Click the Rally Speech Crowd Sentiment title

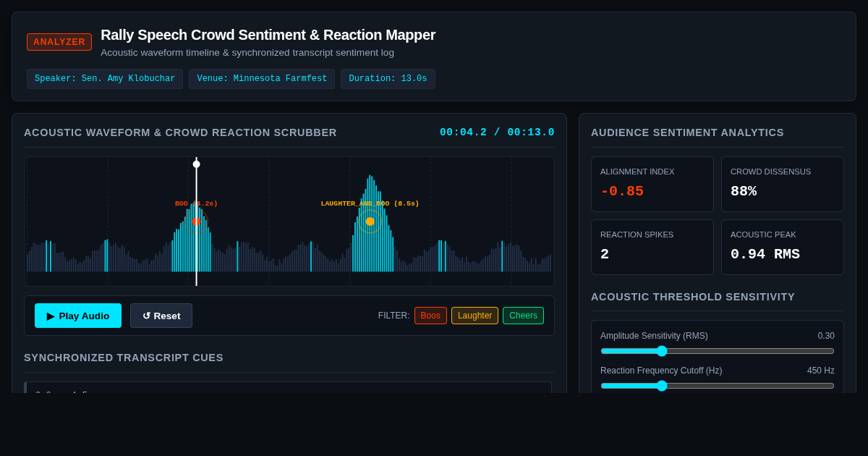tap(268, 35)
